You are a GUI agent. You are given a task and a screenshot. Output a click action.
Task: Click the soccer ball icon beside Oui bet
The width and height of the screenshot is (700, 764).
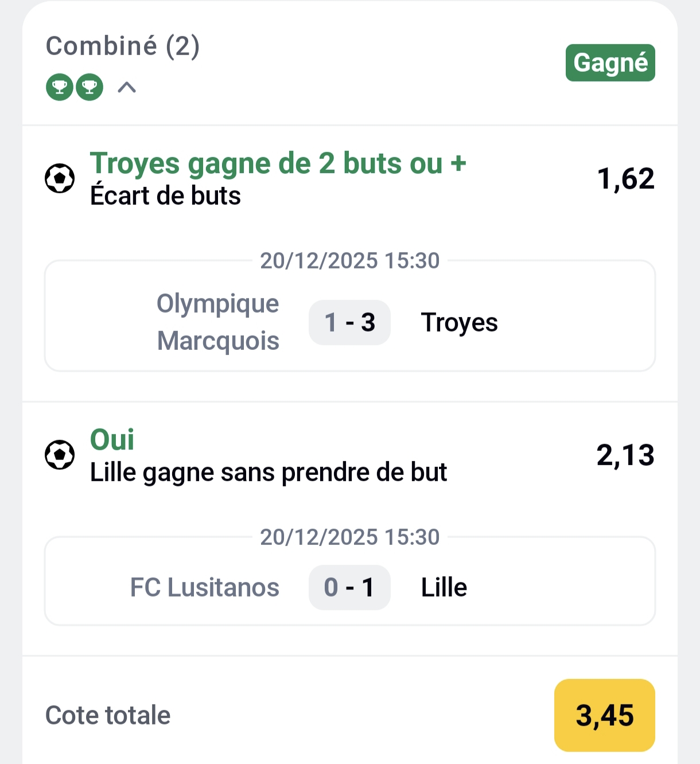(x=60, y=455)
